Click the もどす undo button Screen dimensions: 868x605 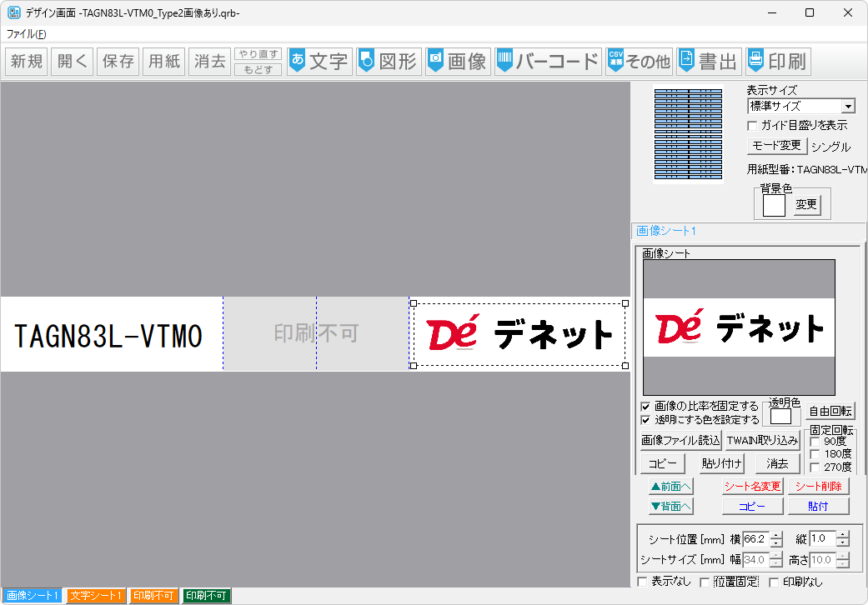(258, 69)
